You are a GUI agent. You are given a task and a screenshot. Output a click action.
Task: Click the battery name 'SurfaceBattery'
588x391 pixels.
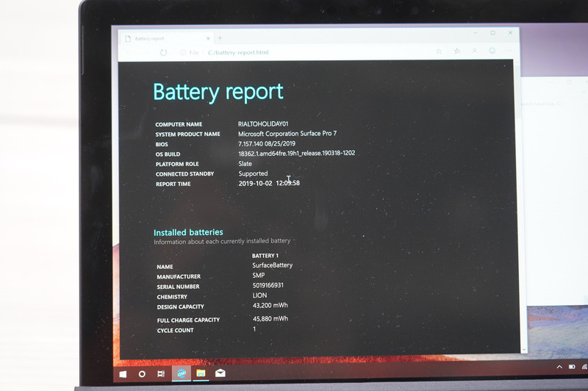(x=272, y=265)
